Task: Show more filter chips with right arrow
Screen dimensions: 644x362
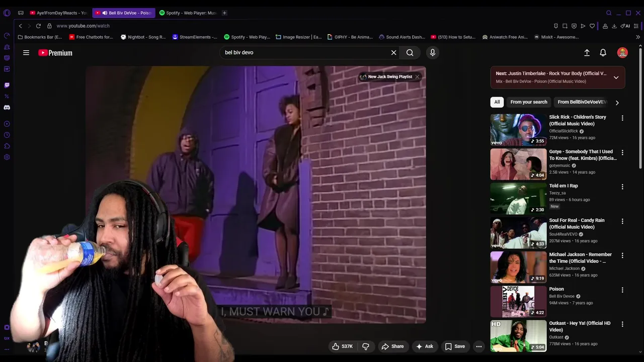Action: coord(617,103)
